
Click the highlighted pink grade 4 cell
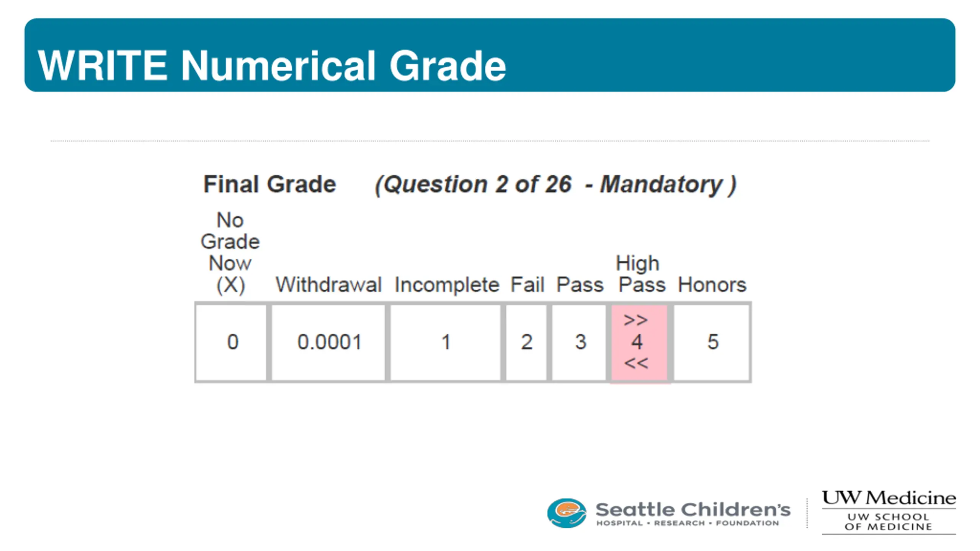pyautogui.click(x=639, y=343)
